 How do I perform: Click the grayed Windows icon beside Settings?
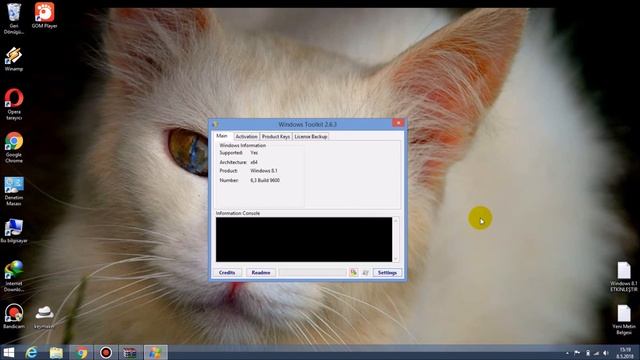(x=366, y=272)
